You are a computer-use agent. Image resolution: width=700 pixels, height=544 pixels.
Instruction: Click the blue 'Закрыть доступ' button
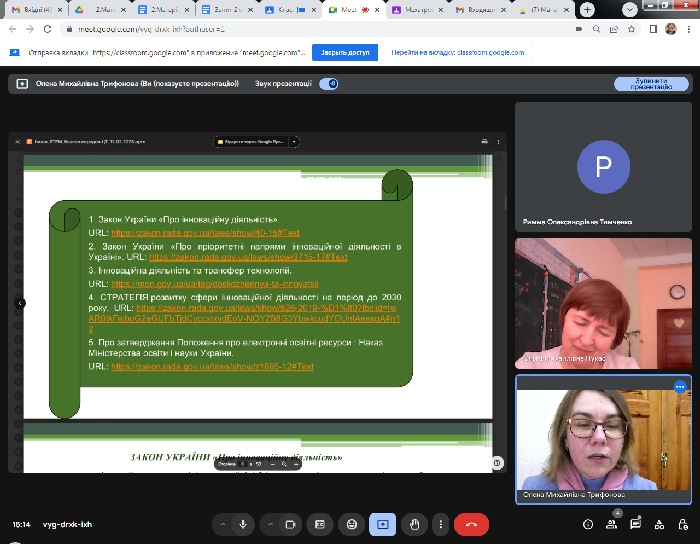pos(344,52)
